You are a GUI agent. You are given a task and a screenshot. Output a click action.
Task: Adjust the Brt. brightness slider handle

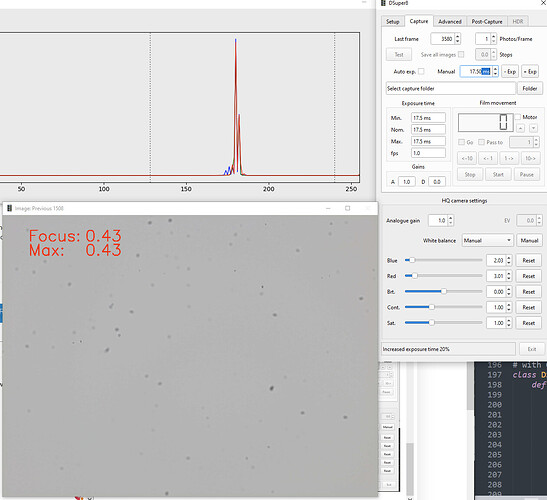(444, 291)
